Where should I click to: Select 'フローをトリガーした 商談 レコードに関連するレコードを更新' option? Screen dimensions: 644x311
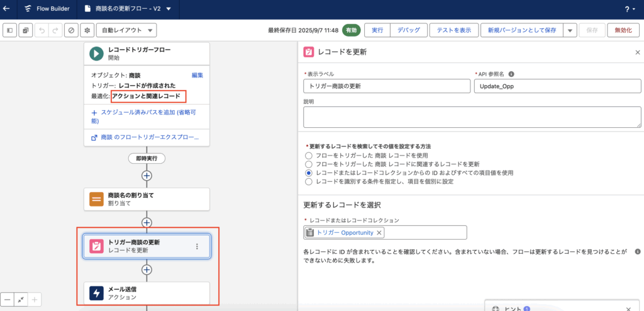(308, 164)
